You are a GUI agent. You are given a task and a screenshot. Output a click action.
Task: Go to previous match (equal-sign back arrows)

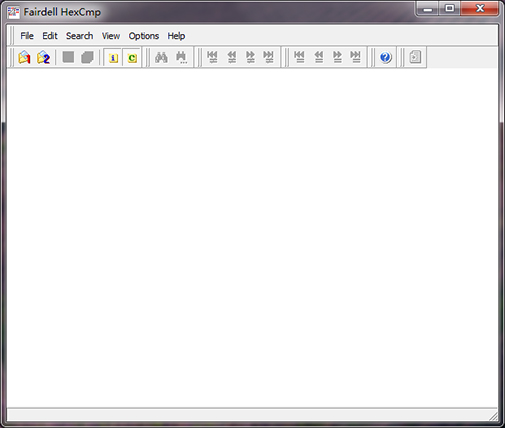[319, 57]
